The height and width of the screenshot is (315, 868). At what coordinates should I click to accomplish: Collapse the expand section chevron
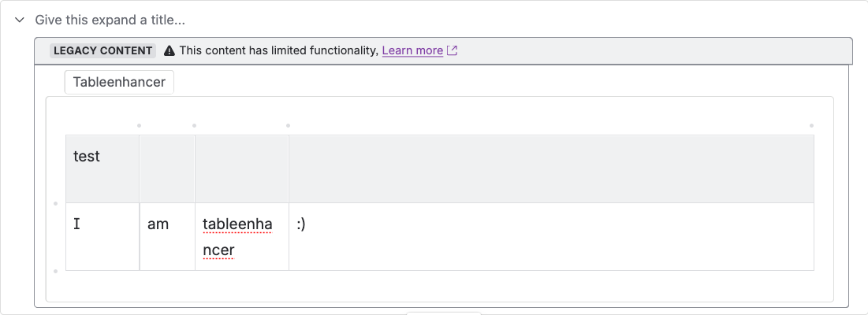pyautogui.click(x=20, y=20)
